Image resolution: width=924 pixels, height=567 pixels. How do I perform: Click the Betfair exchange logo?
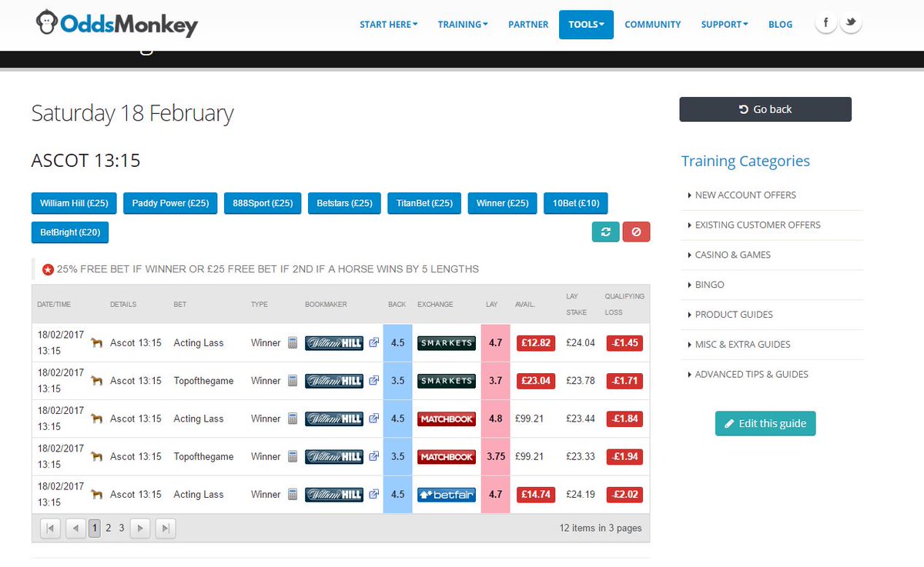pyautogui.click(x=447, y=494)
